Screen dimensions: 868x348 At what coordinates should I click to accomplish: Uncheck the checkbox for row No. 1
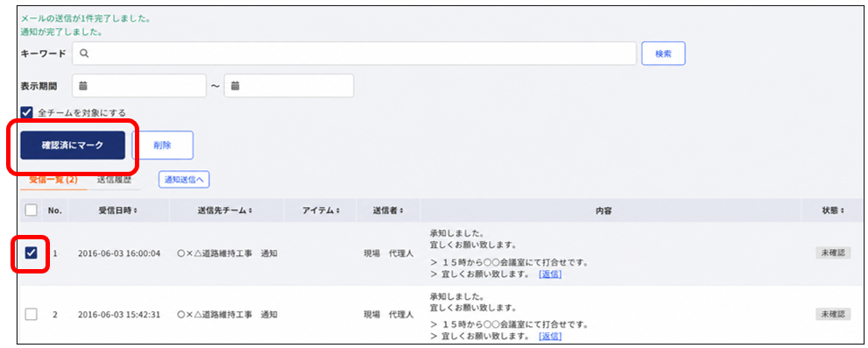[32, 253]
